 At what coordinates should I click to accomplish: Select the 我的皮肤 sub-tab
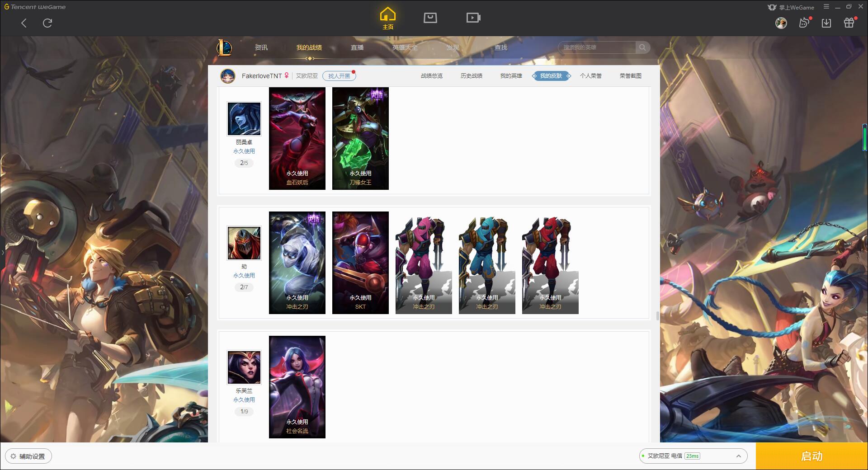click(x=551, y=76)
